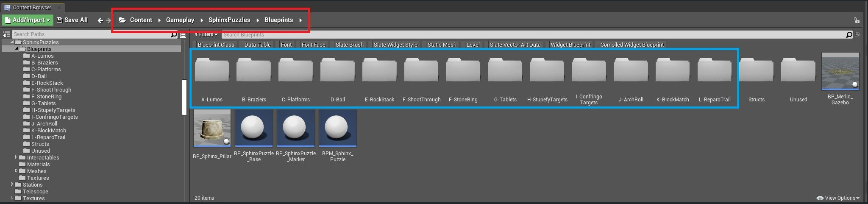Select the D-Ball folder in asset view

pyautogui.click(x=338, y=70)
